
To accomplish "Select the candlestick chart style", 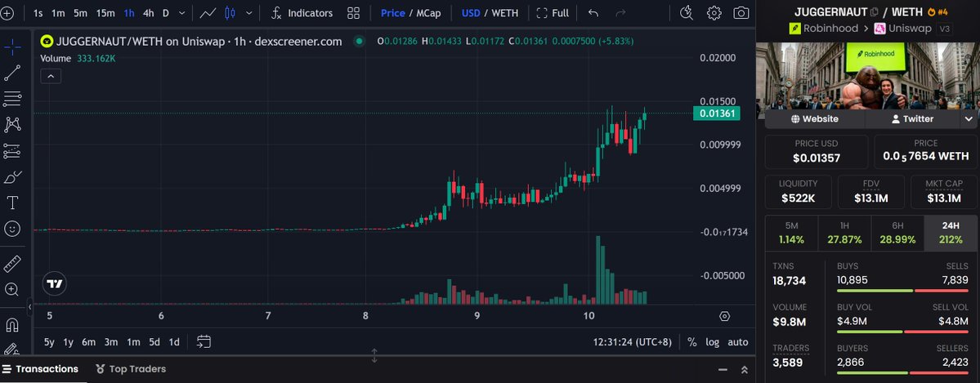I will pyautogui.click(x=230, y=13).
